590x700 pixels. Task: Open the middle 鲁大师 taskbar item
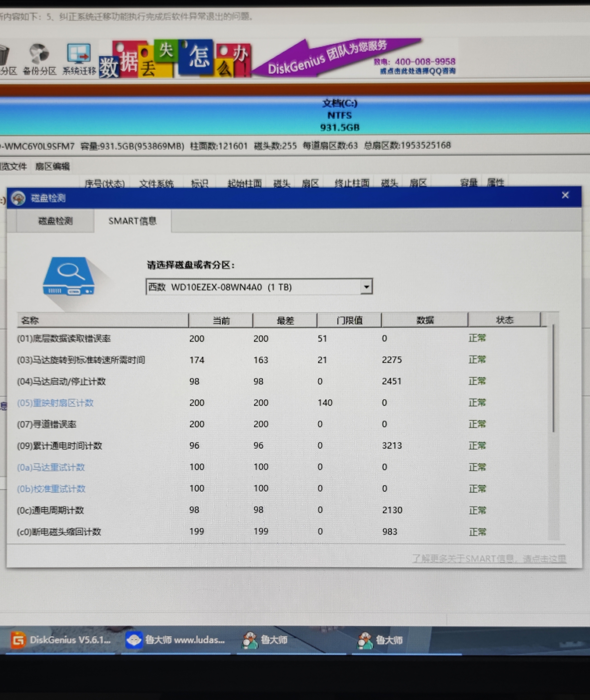pyautogui.click(x=291, y=640)
